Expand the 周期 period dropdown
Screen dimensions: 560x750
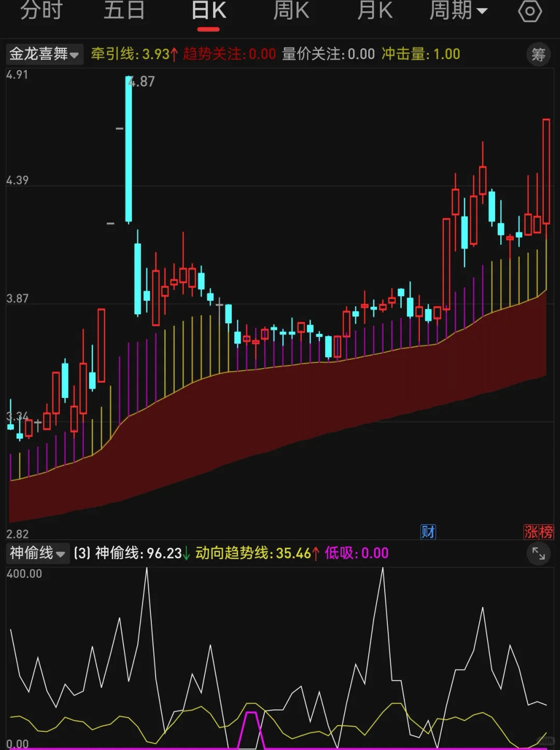click(x=458, y=10)
